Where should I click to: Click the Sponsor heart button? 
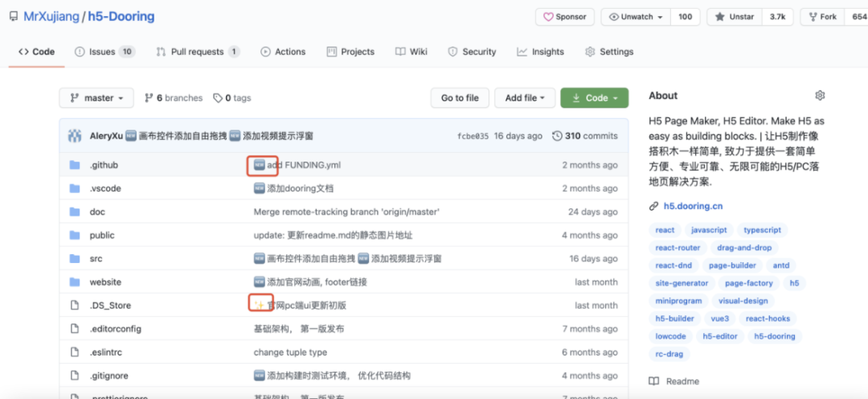[x=565, y=17]
